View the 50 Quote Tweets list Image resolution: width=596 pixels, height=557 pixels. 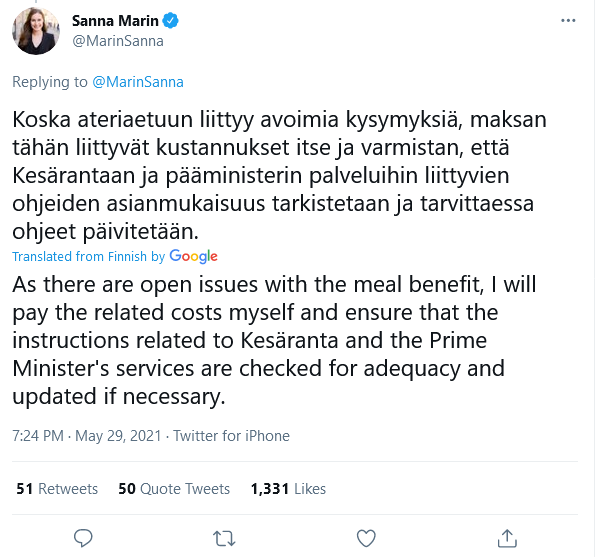[x=174, y=489]
